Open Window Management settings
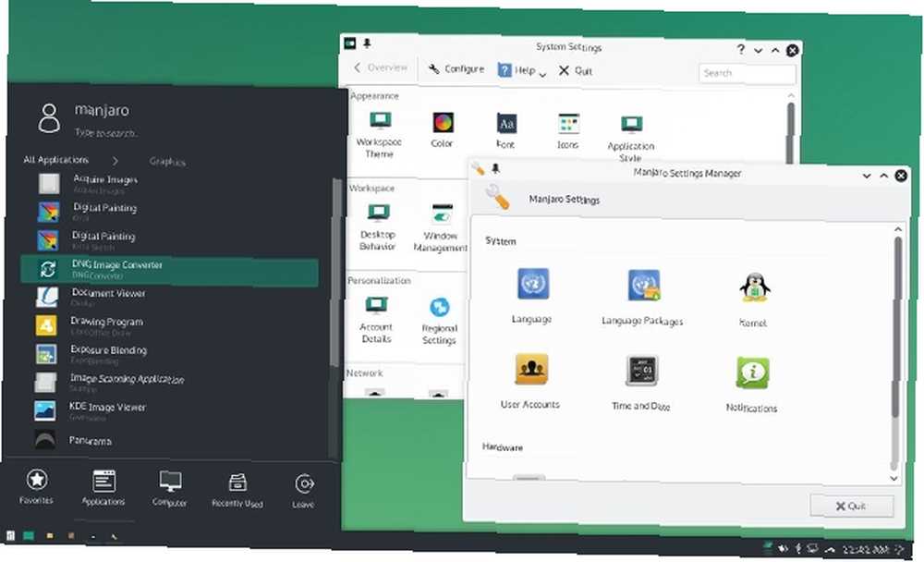The height and width of the screenshot is (562, 924). point(441,228)
